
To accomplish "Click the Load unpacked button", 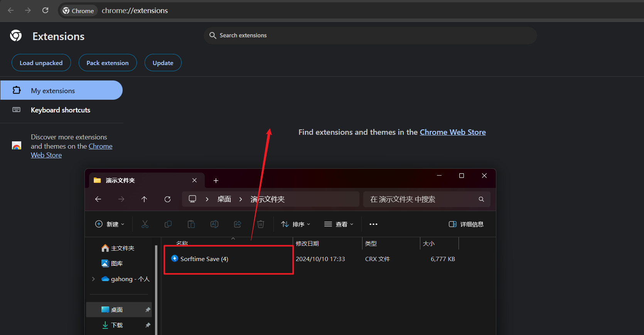I will (41, 63).
